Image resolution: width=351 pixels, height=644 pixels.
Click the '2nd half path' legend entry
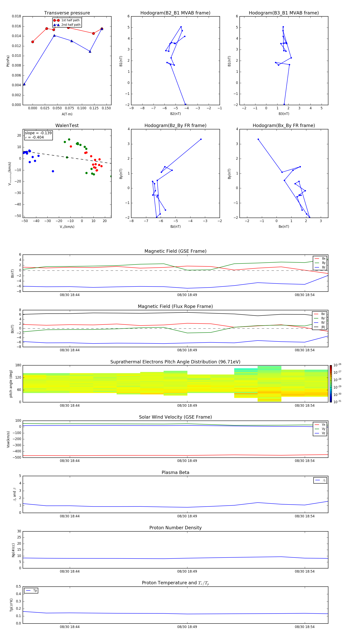pyautogui.click(x=67, y=25)
